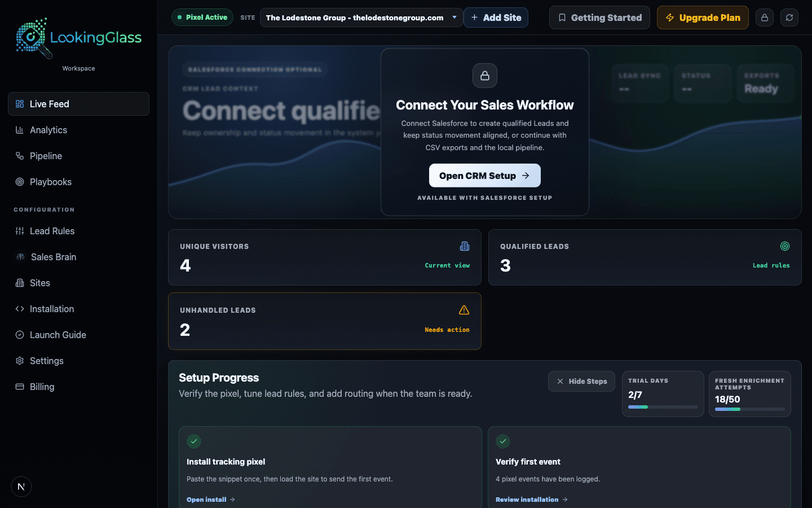The height and width of the screenshot is (508, 812).
Task: Click the round N avatar button
Action: click(x=21, y=487)
